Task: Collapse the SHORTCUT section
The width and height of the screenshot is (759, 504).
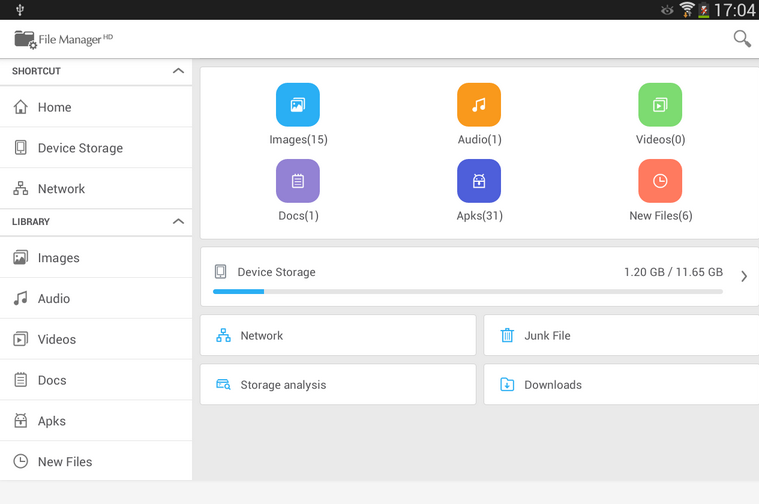Action: click(x=178, y=72)
